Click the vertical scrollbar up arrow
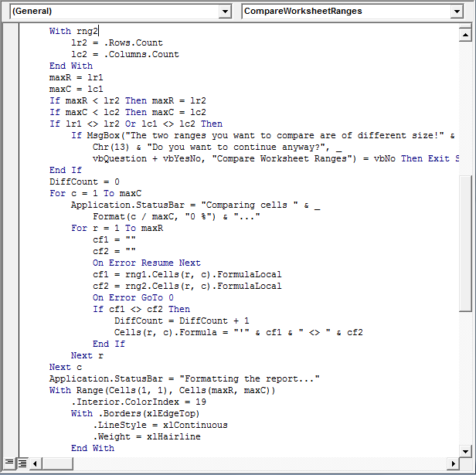Screen dimensions: 476x475 [464, 35]
